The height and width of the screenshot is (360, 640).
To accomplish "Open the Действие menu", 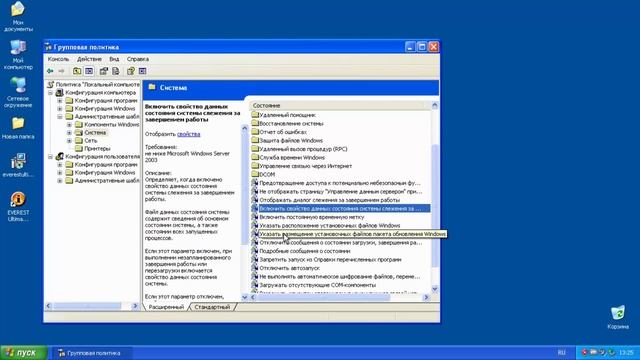I will [89, 59].
